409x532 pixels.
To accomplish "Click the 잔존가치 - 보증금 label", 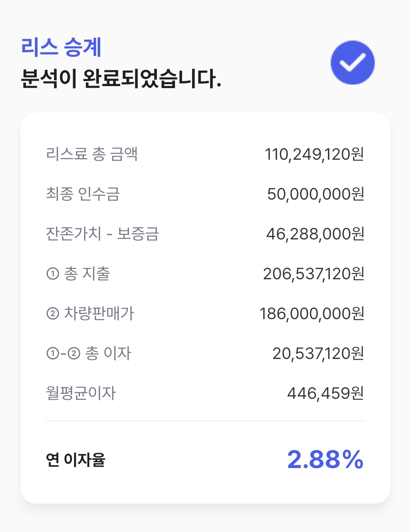I will 102,234.
